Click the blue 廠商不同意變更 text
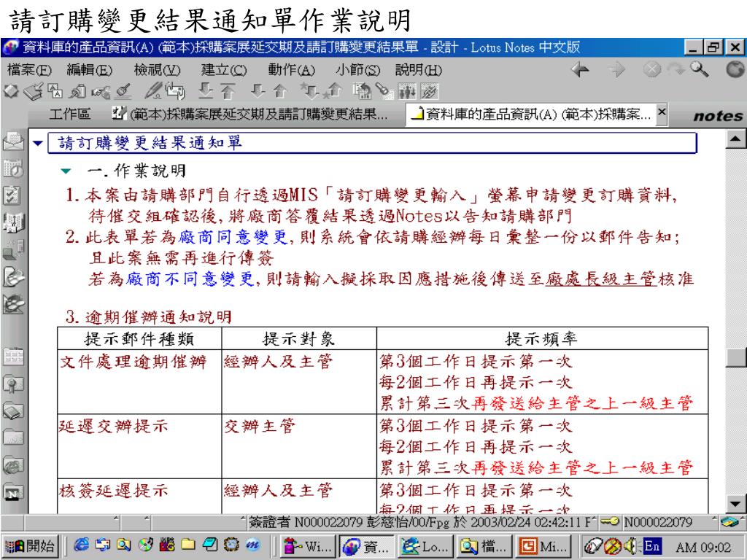The image size is (747, 560). pyautogui.click(x=191, y=279)
